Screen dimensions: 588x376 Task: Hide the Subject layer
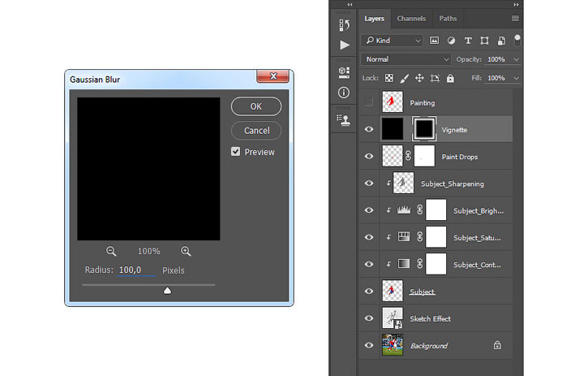369,291
